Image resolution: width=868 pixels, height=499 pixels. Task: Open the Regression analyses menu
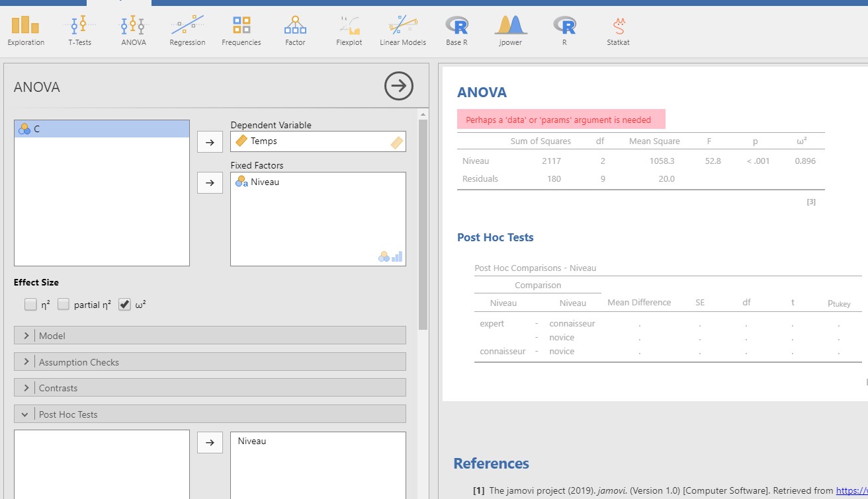click(x=187, y=31)
